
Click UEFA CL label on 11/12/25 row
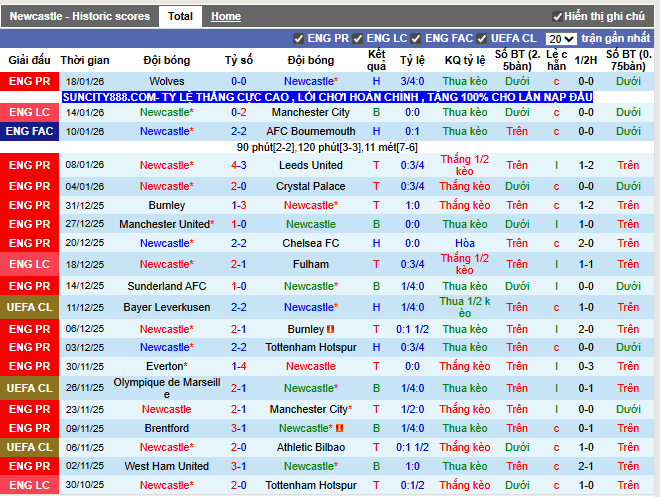point(30,307)
